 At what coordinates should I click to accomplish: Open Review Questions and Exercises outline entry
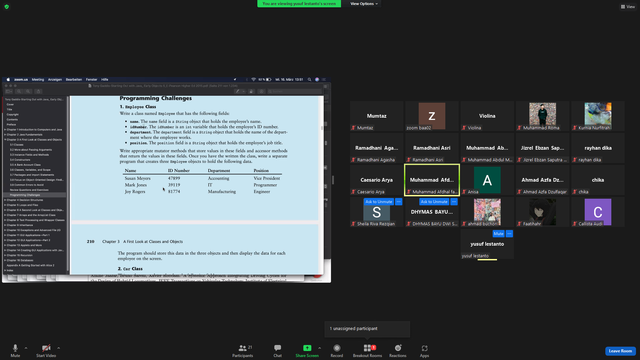(x=29, y=190)
